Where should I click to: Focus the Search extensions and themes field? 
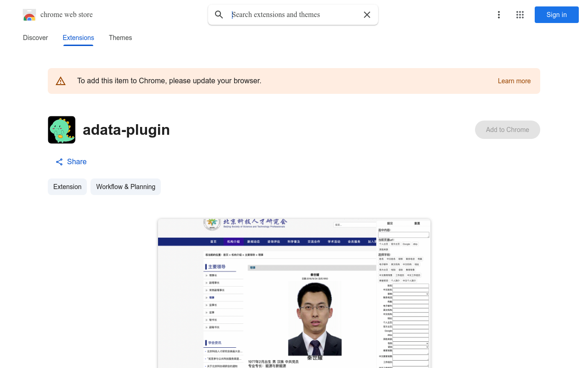[x=294, y=15]
